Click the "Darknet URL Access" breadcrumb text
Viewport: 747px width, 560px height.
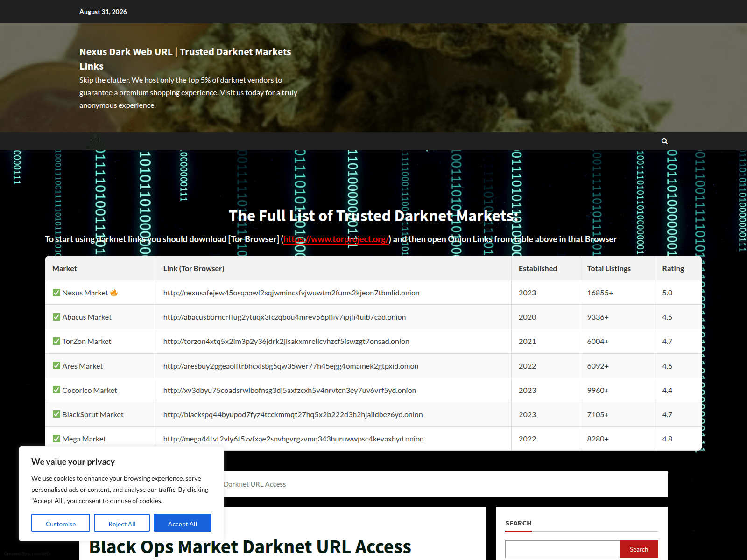click(x=255, y=484)
